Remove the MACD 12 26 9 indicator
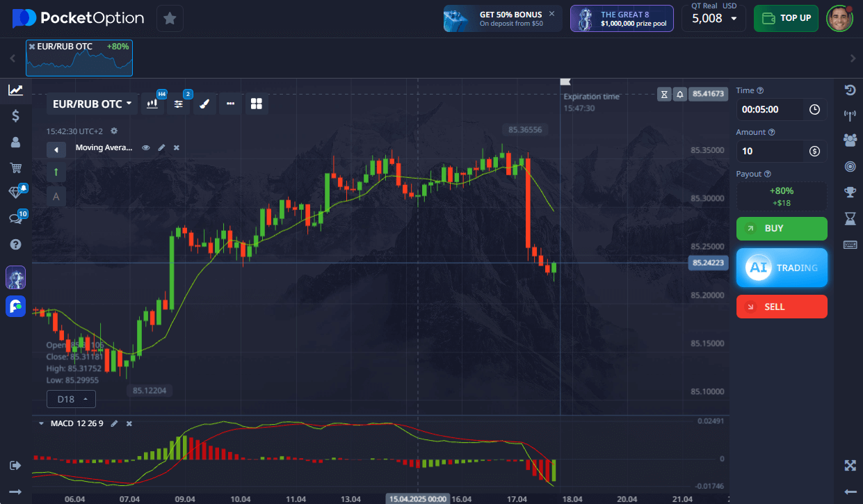The width and height of the screenshot is (863, 504). [x=129, y=423]
